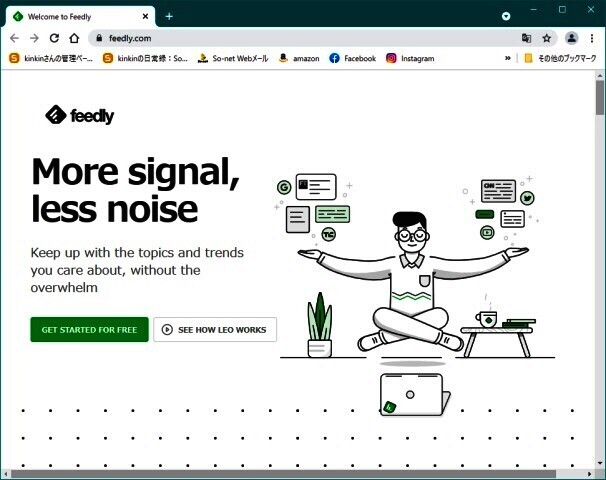Open the kinkinさんの管理ペー bookmark
Image resolution: width=606 pixels, height=480 pixels.
pyautogui.click(x=51, y=58)
